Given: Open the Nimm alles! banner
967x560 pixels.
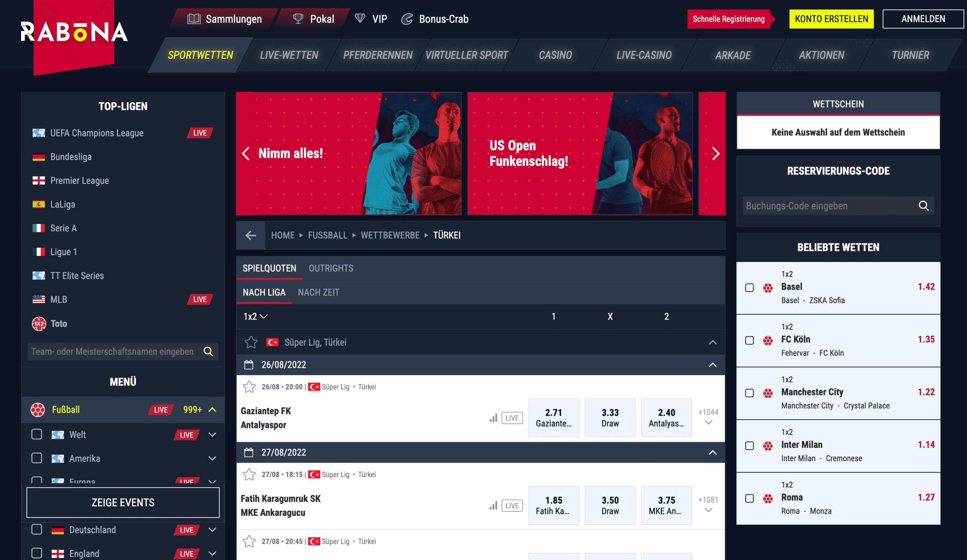Looking at the screenshot, I should coord(348,153).
